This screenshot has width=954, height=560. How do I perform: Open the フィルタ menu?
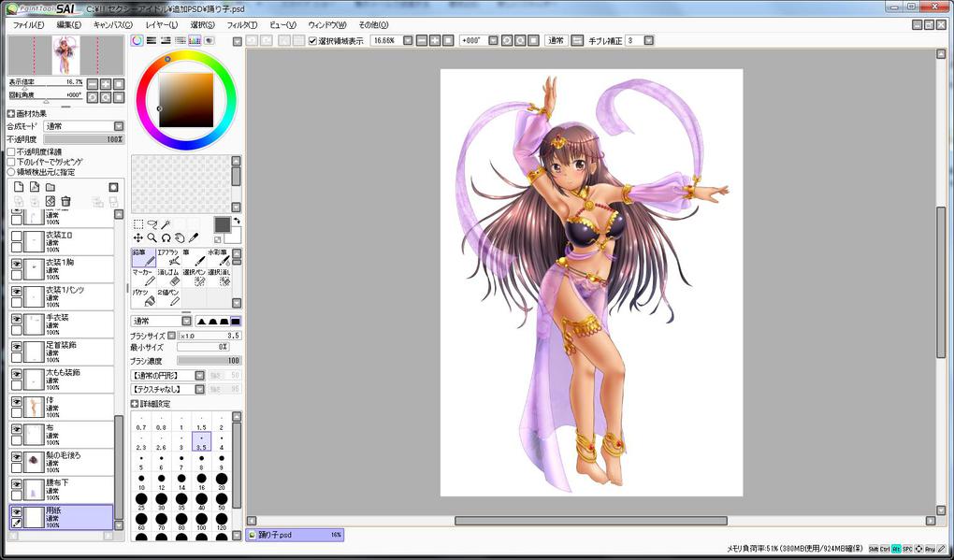tap(241, 25)
